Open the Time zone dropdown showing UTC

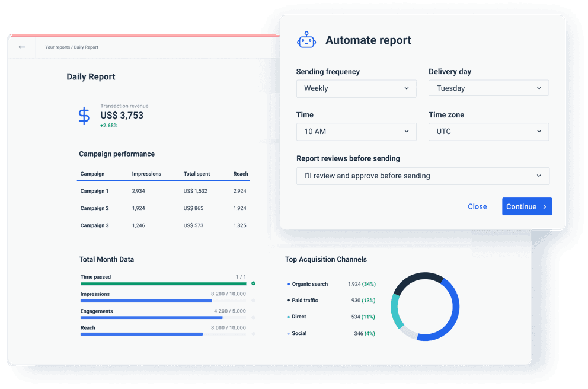[488, 131]
